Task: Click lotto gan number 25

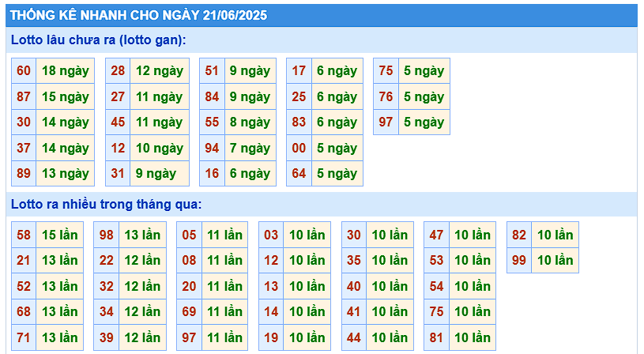Action: (x=299, y=96)
